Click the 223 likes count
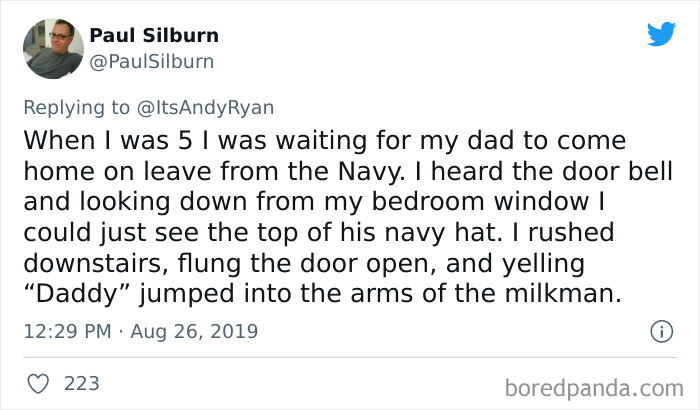700x410 pixels. pyautogui.click(x=80, y=382)
